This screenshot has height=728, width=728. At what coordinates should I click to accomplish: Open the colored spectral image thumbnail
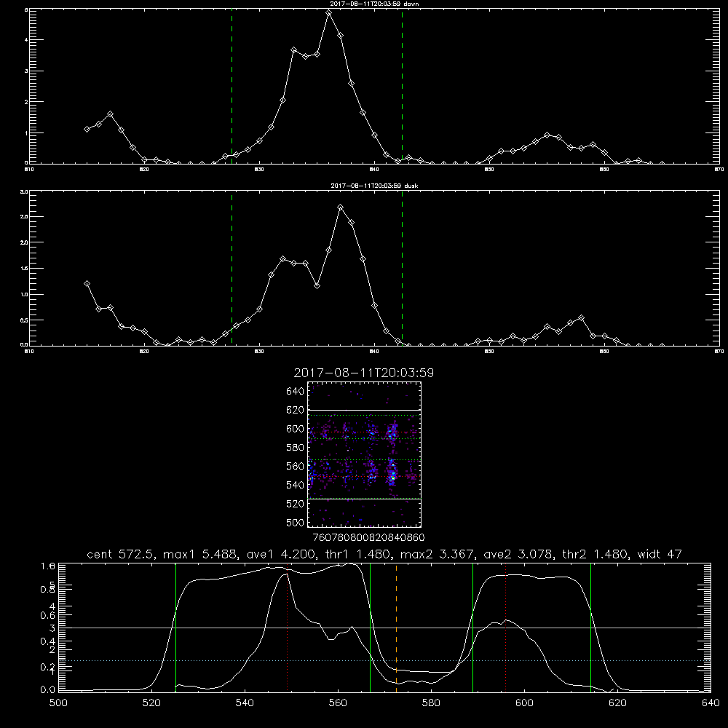[x=365, y=454]
